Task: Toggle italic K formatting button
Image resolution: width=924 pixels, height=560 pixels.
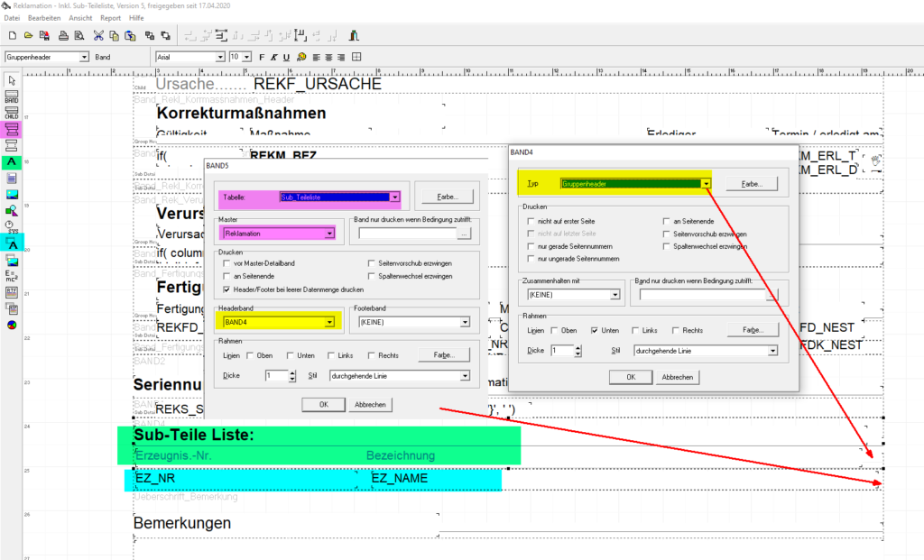Action: (274, 57)
